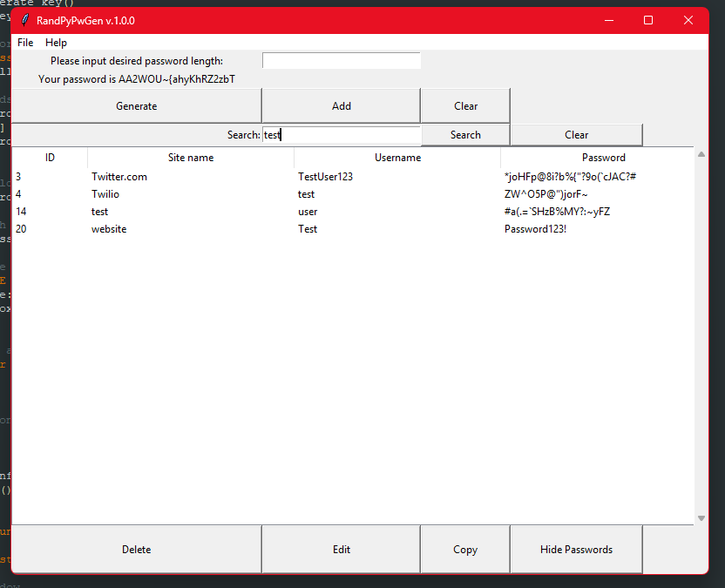Screen dimensions: 725x588
Task: Click the Copy button
Action: pyautogui.click(x=465, y=549)
